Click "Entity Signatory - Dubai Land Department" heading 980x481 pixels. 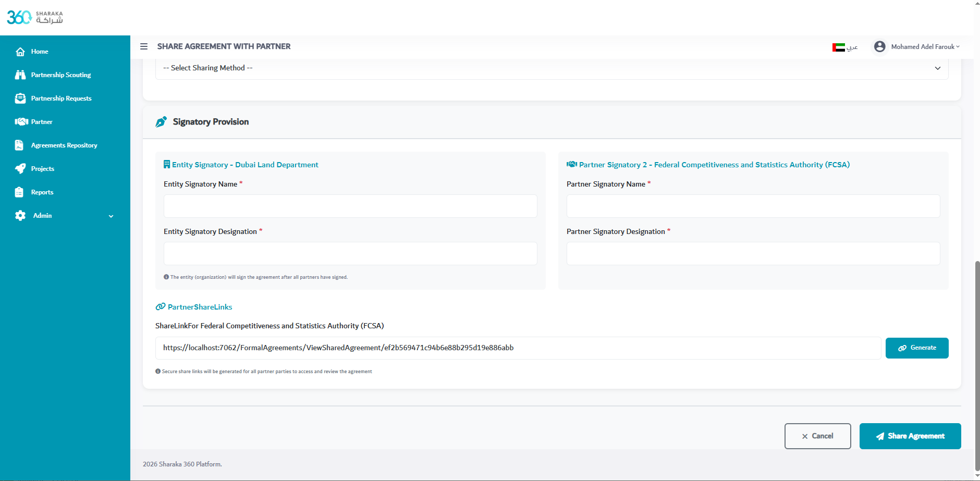click(x=245, y=165)
